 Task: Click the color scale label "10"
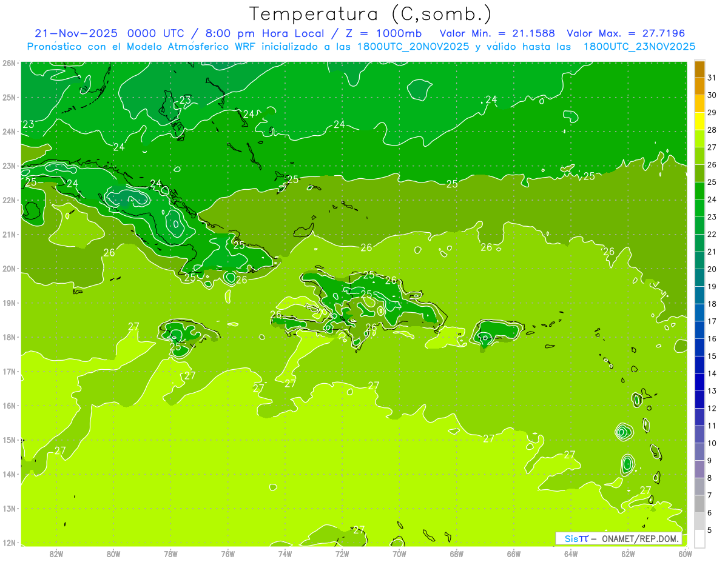pyautogui.click(x=712, y=443)
